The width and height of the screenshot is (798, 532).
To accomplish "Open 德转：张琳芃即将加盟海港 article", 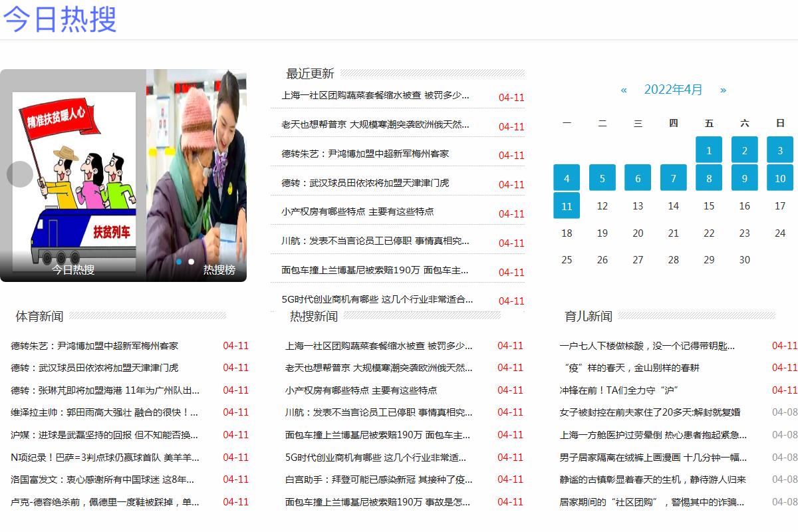I will click(x=105, y=390).
